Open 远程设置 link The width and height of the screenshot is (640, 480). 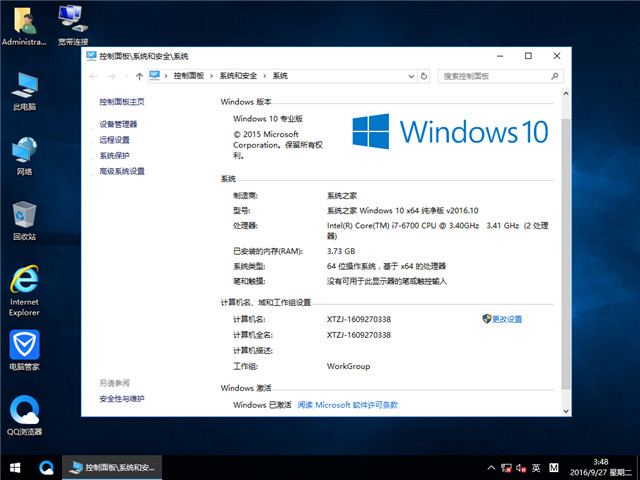point(115,140)
